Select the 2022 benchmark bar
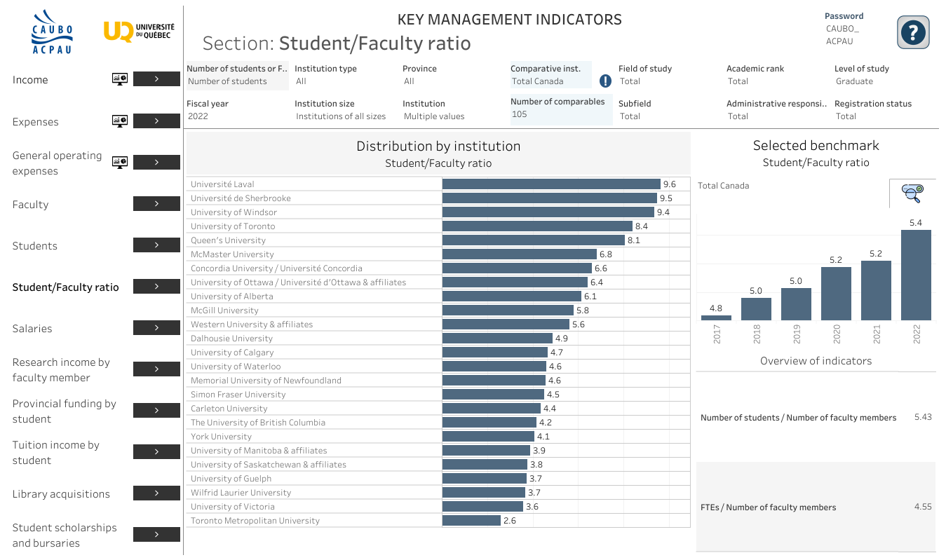This screenshot has height=560, width=946. [x=915, y=275]
